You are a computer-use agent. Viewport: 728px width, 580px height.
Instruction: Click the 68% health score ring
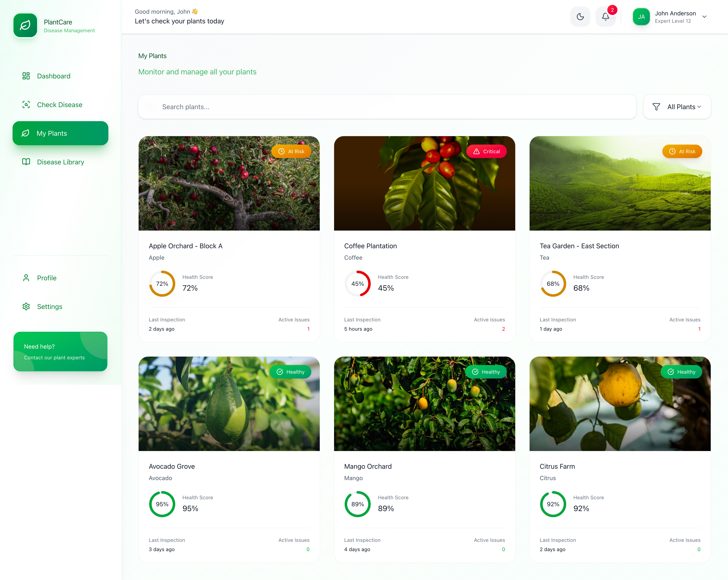[553, 284]
